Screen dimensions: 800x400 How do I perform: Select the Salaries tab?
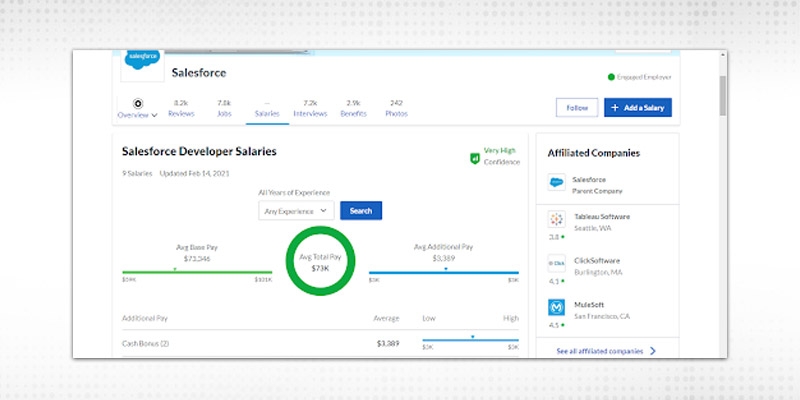click(267, 109)
